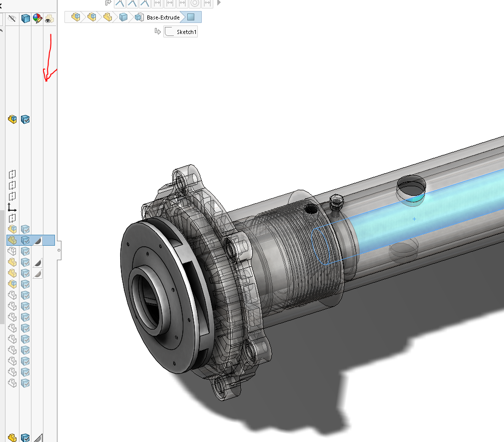Toggle the cube checkbox on the highlighted feature
This screenshot has height=442, width=504.
pos(25,240)
